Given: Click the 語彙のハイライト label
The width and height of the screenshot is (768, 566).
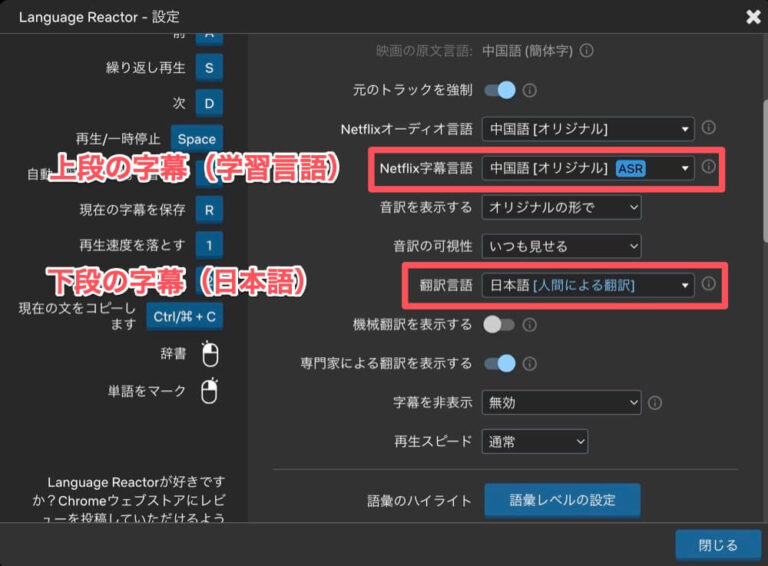Looking at the screenshot, I should tap(419, 500).
